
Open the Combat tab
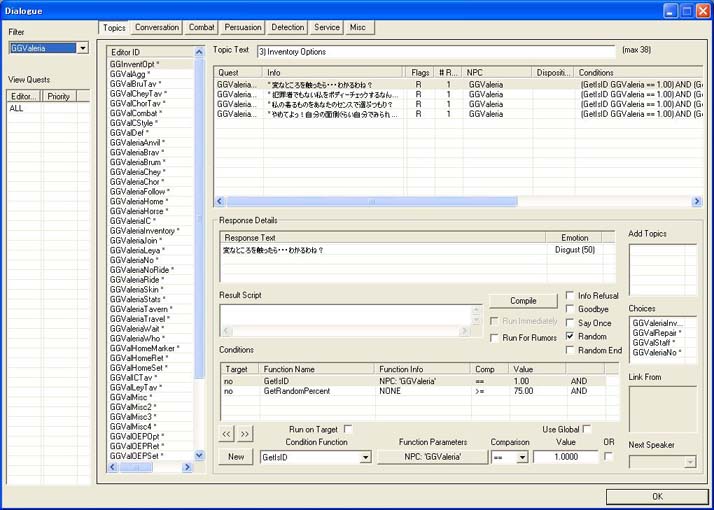[201, 27]
